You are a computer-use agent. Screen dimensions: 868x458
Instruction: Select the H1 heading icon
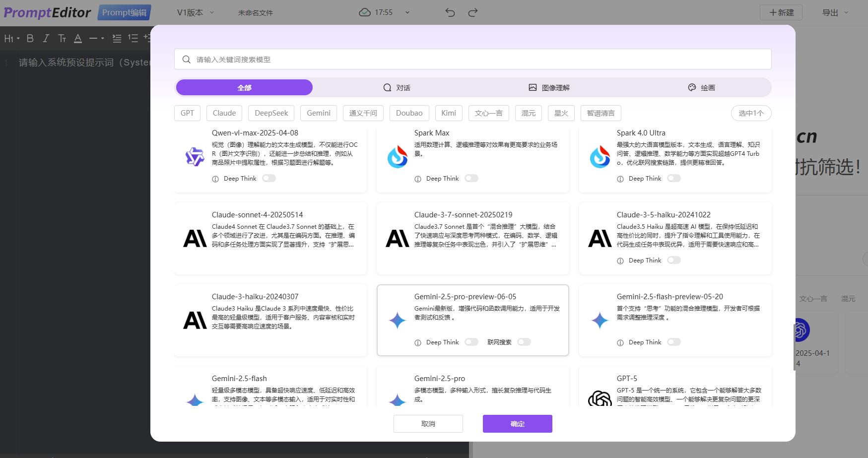point(9,38)
